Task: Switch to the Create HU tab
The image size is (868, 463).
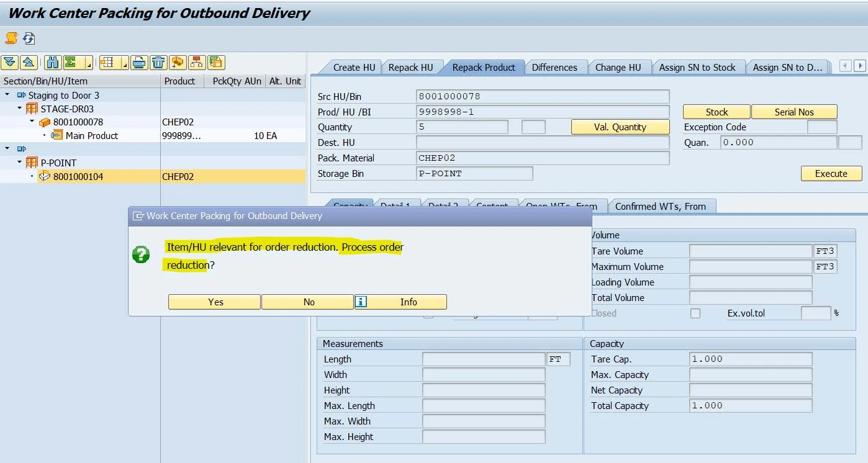Action: coord(353,68)
